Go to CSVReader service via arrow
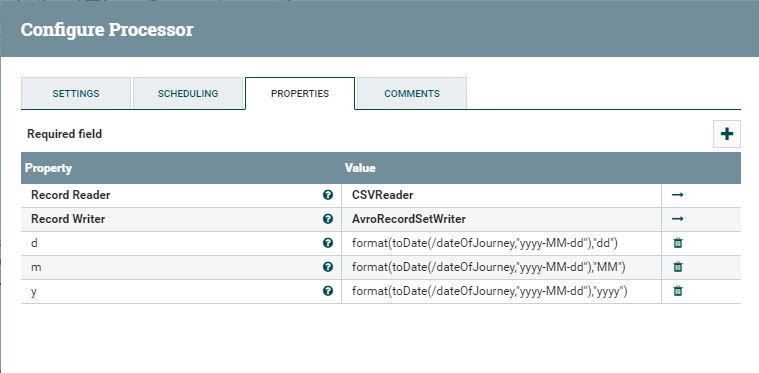 (x=678, y=195)
